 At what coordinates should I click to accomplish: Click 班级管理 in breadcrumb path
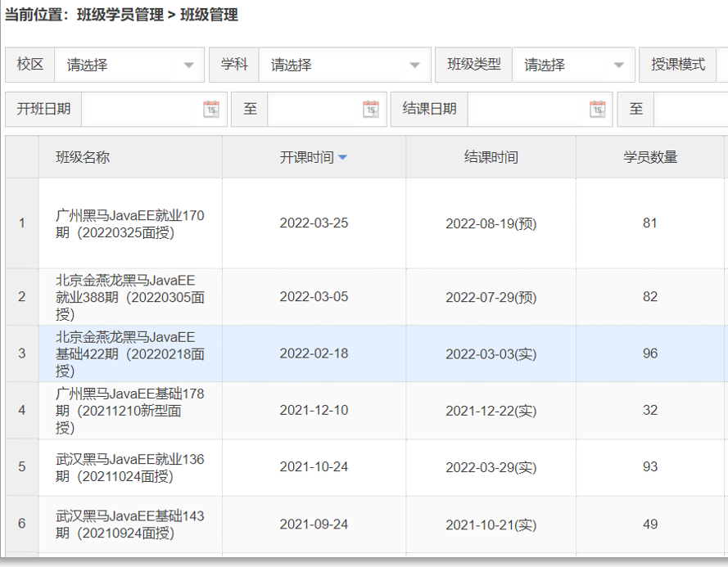pos(209,15)
